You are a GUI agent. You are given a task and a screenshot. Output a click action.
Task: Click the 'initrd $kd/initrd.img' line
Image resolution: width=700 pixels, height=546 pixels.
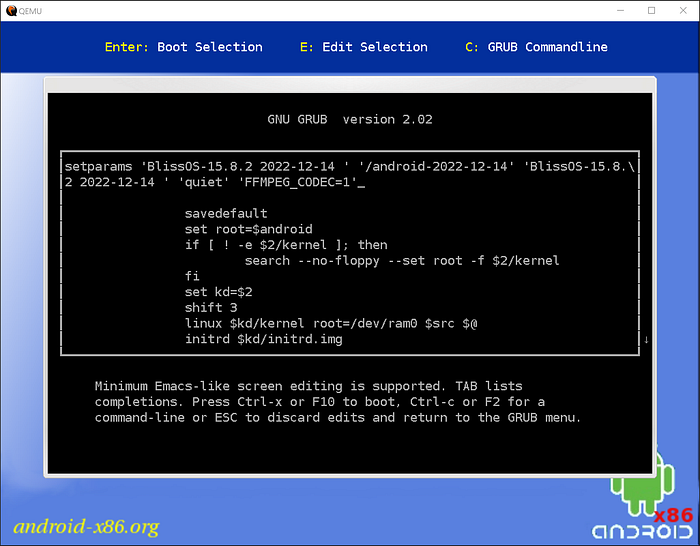264,339
